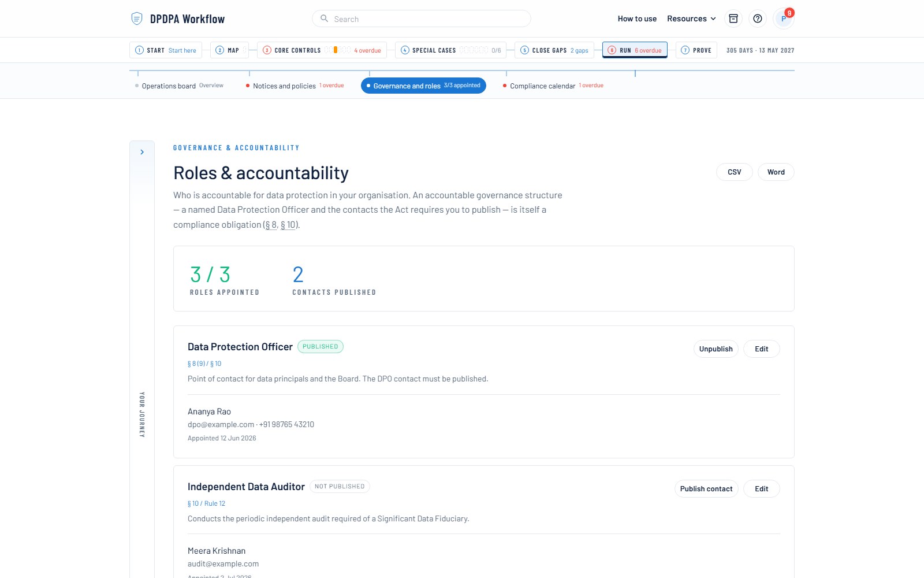Go to step 1 START

click(x=166, y=50)
